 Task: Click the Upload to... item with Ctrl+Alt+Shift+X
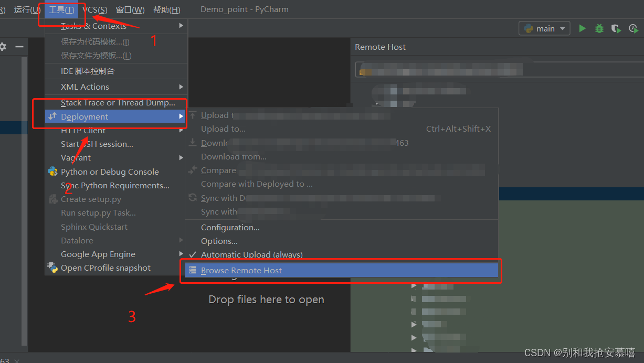tap(341, 129)
